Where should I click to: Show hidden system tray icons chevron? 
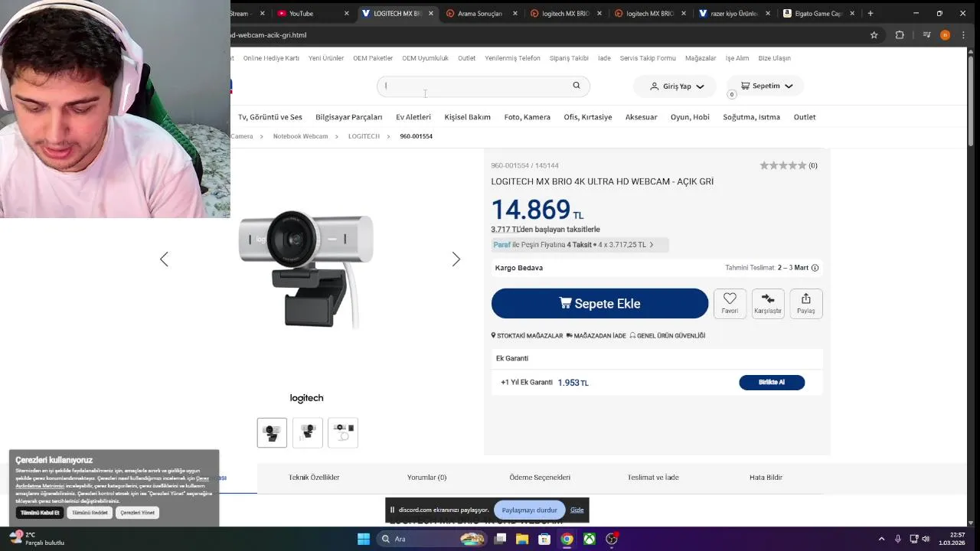tap(881, 539)
